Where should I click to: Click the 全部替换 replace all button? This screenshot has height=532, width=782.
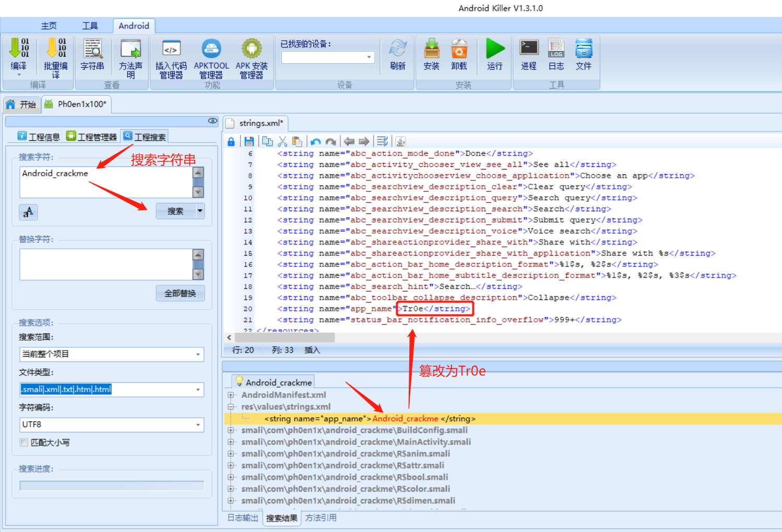pyautogui.click(x=180, y=293)
